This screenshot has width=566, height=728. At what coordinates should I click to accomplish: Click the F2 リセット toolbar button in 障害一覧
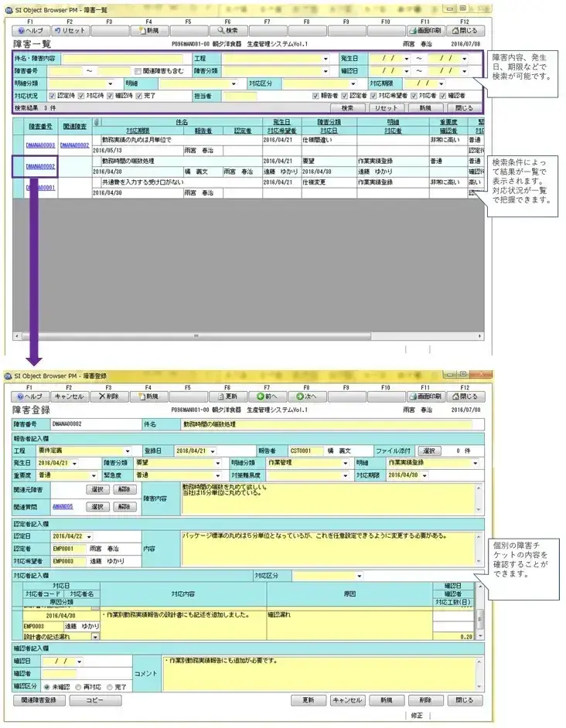(x=70, y=31)
